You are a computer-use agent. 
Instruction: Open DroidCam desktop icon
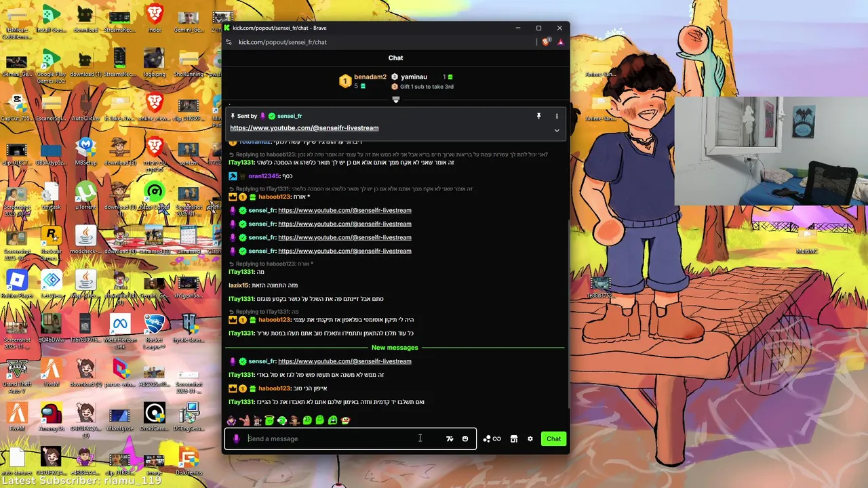point(155,418)
